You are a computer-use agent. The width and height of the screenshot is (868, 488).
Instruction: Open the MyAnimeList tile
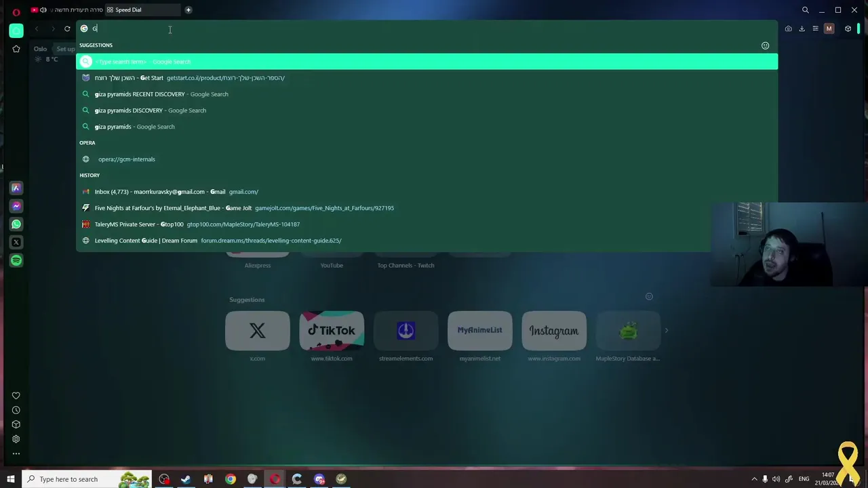point(480,331)
